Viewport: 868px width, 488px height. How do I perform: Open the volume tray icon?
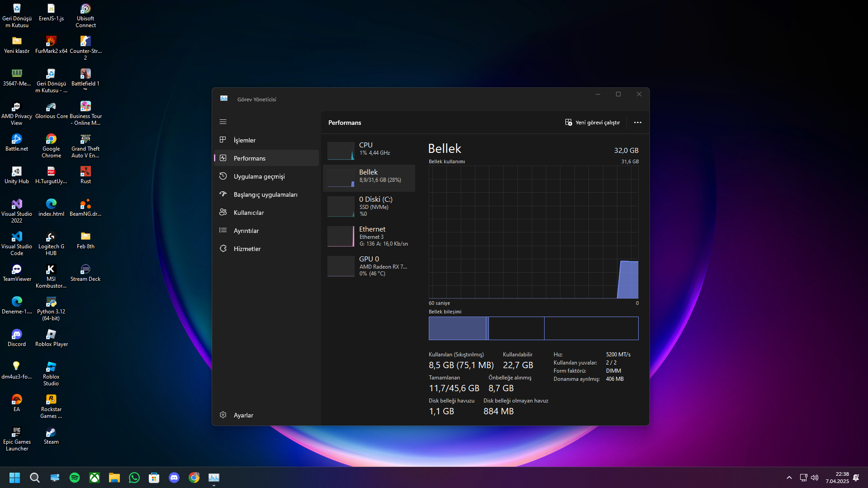(815, 478)
